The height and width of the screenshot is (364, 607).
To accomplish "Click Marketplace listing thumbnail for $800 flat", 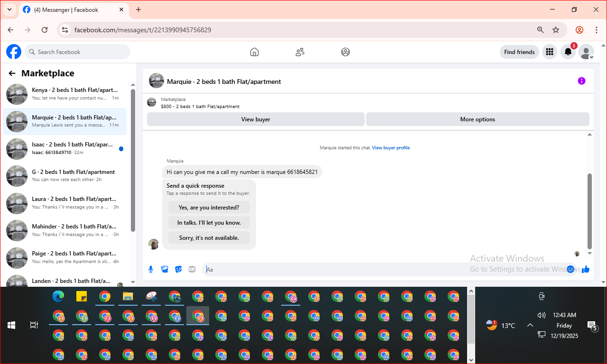I will 152,102.
